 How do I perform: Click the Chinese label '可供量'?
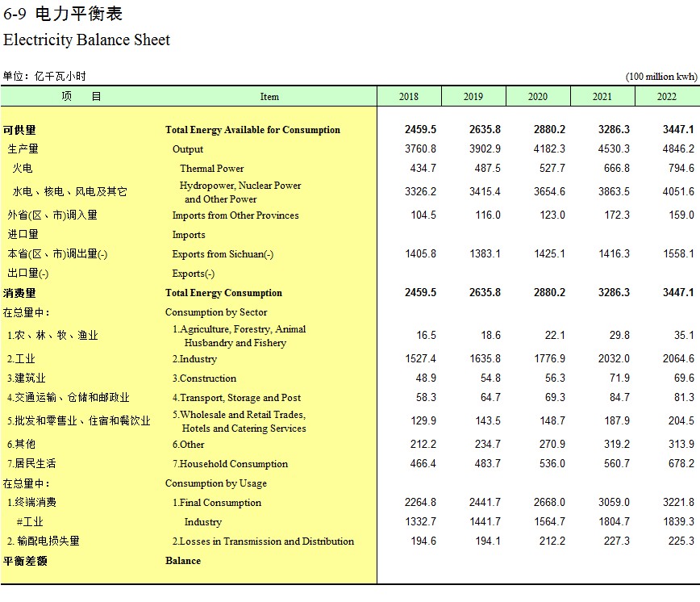click(19, 130)
